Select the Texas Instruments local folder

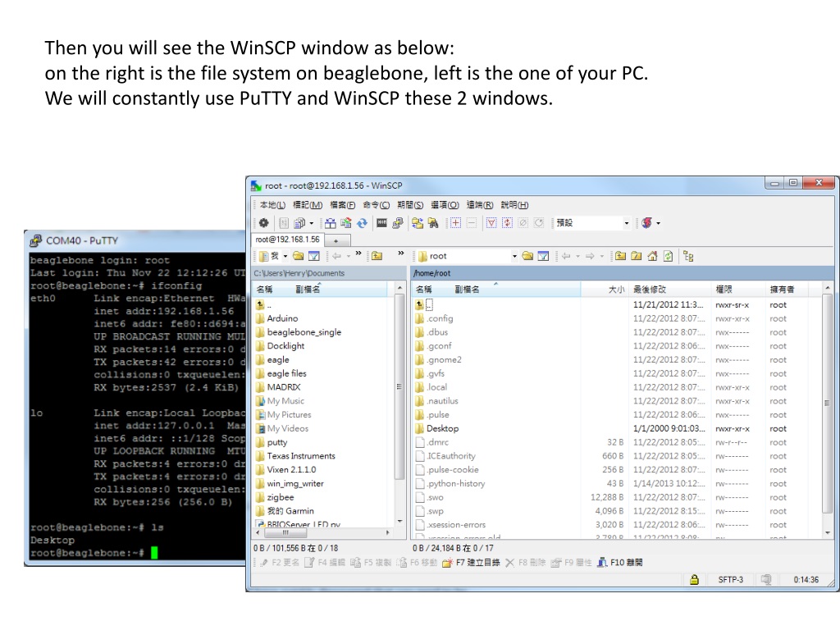coord(301,456)
